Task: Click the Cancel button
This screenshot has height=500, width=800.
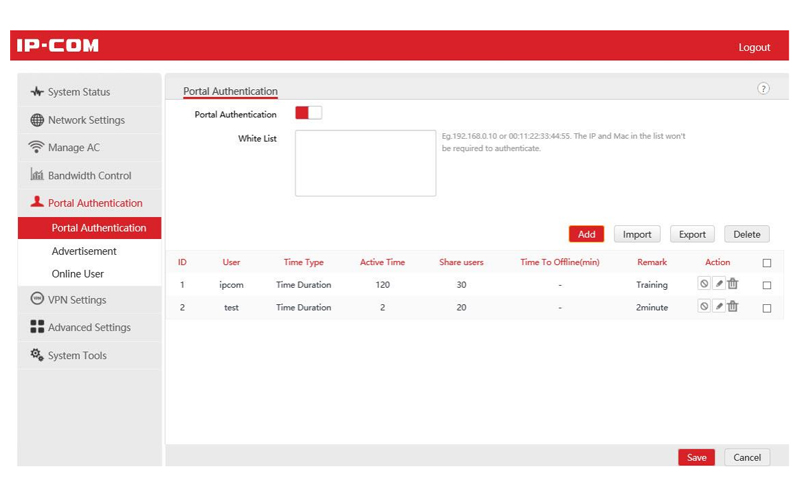Action: pos(747,457)
